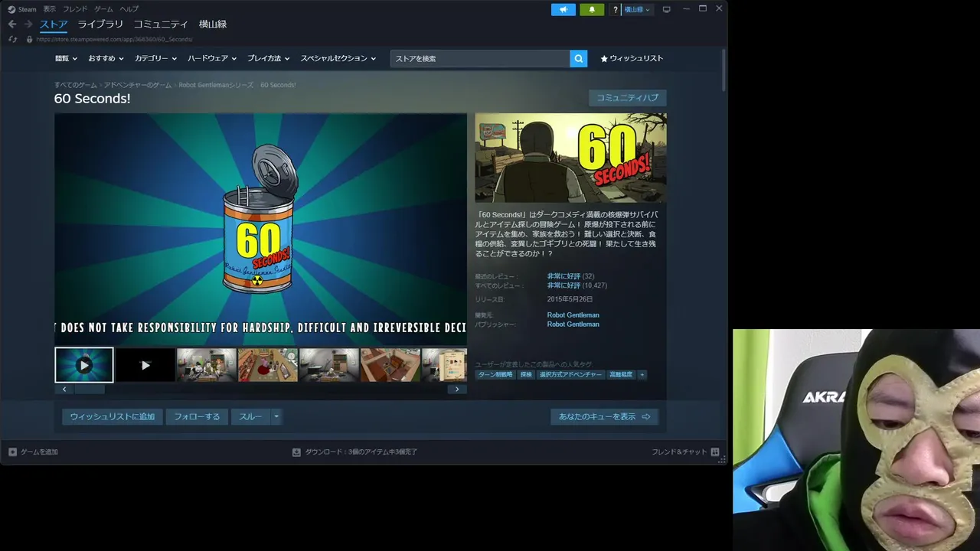Viewport: 980px width, 551px height.
Task: Click the star icon beside ウィッシュリスト
Action: pos(604,58)
